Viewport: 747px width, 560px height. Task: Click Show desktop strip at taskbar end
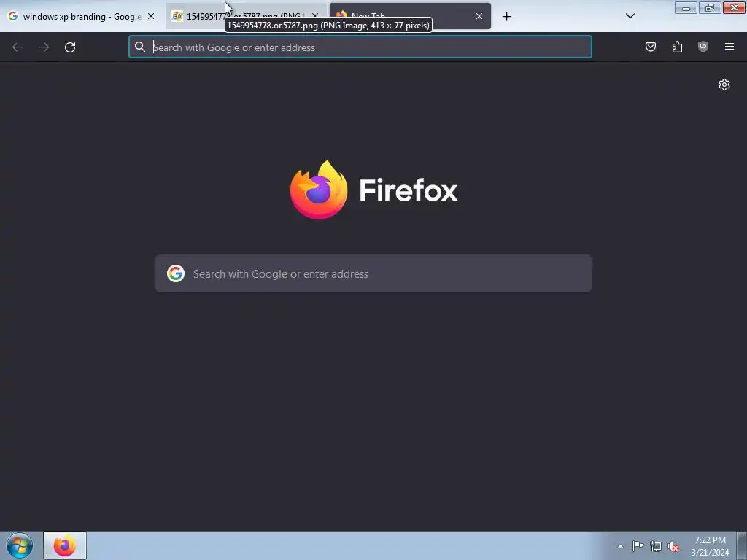point(741,545)
